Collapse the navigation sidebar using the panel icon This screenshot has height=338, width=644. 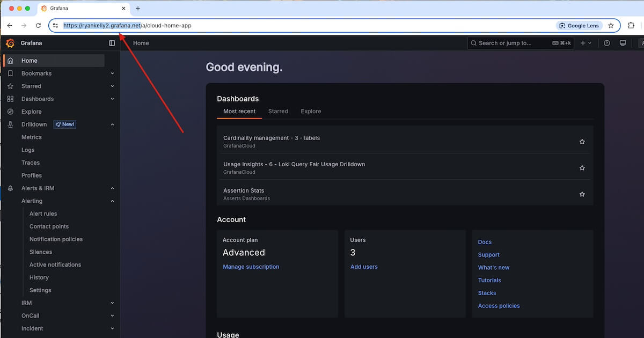point(112,43)
